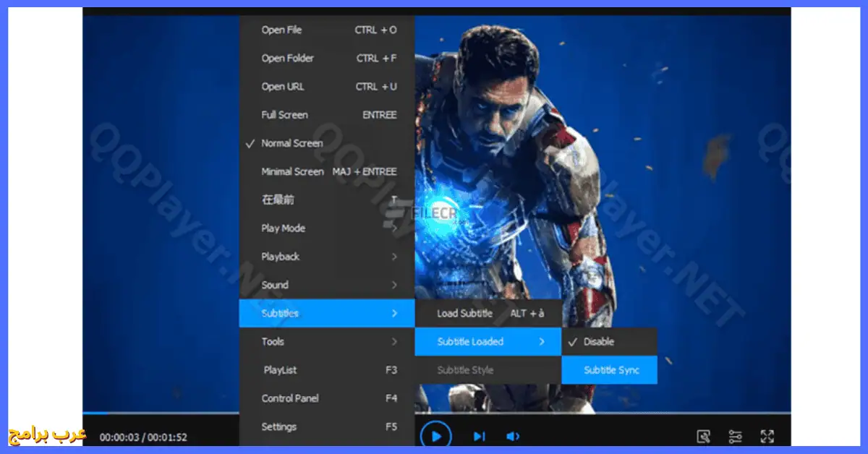Enter fullscreen with expand arrows icon
This screenshot has width=868, height=454.
(767, 436)
